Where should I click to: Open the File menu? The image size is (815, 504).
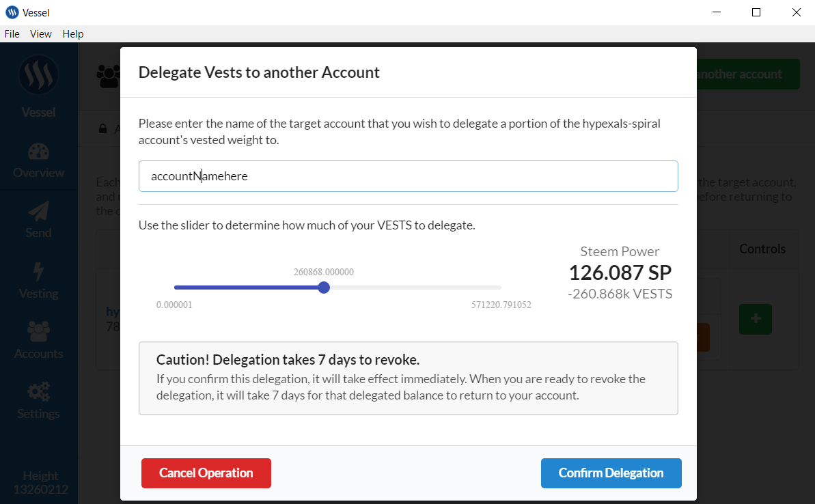[x=12, y=33]
